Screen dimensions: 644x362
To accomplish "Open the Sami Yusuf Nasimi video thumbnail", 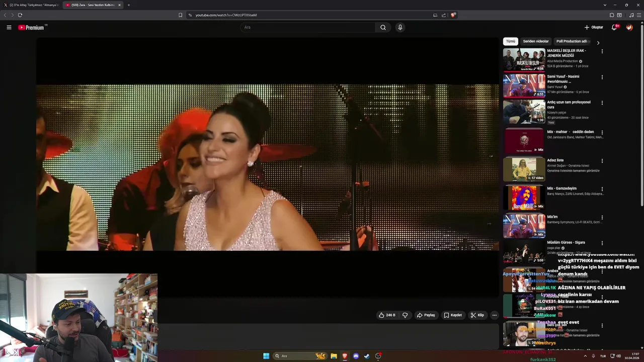I will [x=524, y=85].
